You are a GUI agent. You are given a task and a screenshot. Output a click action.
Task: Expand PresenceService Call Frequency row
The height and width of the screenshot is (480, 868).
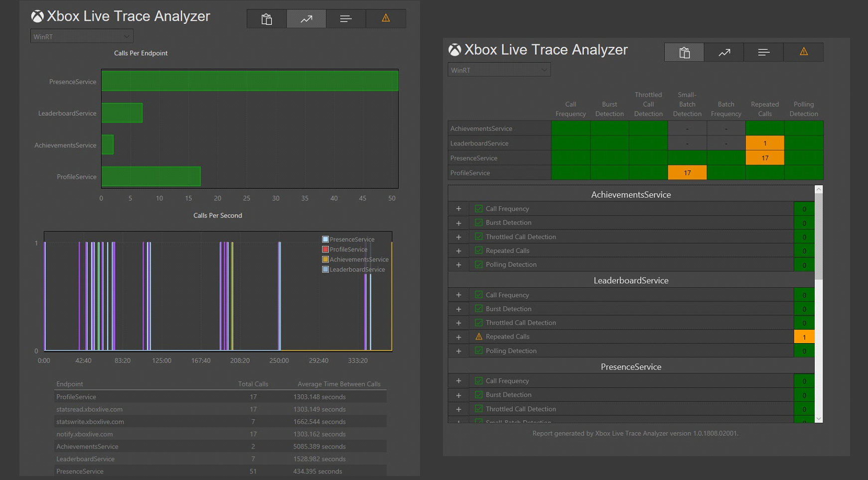click(458, 381)
